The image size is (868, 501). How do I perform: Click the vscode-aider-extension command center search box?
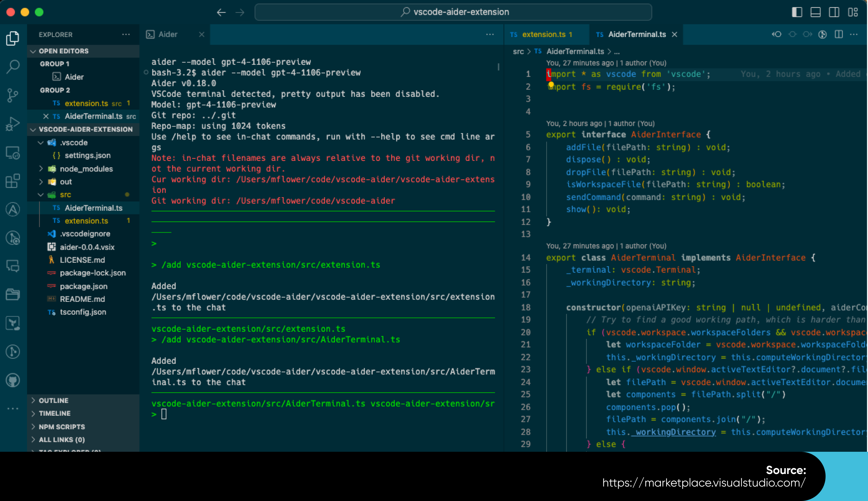click(453, 12)
